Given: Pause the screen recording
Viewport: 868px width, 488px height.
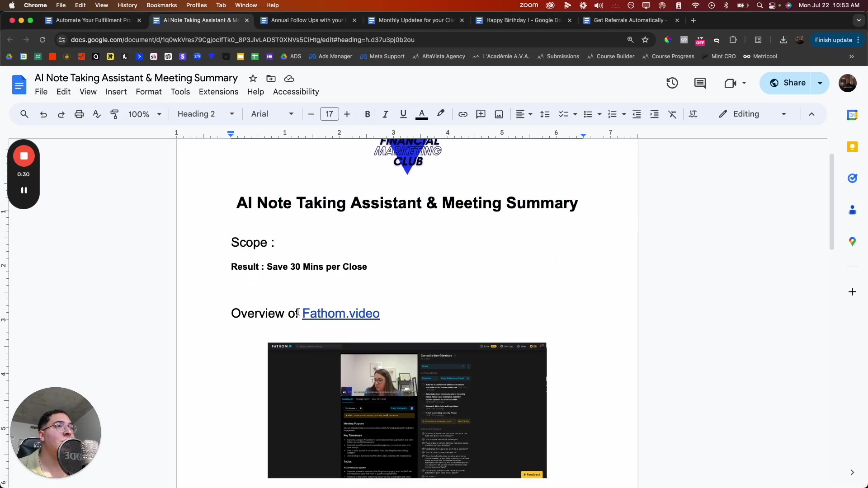Looking at the screenshot, I should tap(24, 190).
